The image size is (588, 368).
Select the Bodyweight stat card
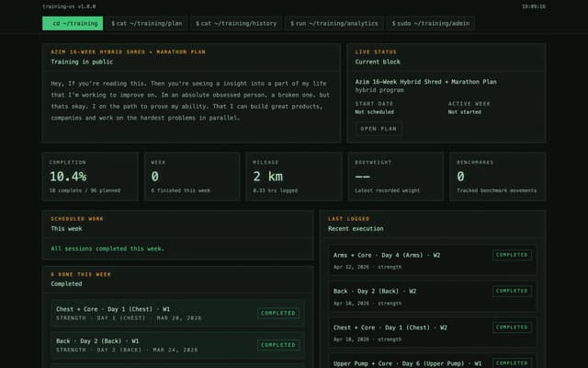click(396, 177)
